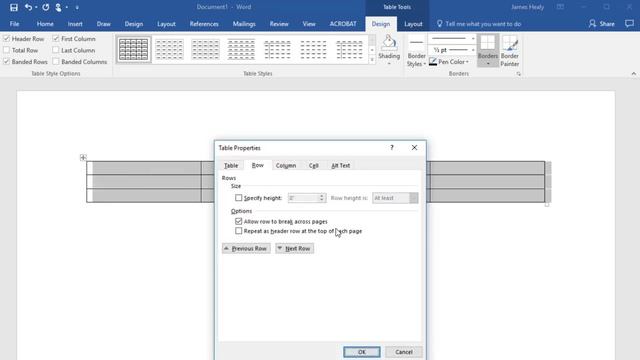640x360 pixels.
Task: Check Repeat as header row option
Action: coord(238,231)
